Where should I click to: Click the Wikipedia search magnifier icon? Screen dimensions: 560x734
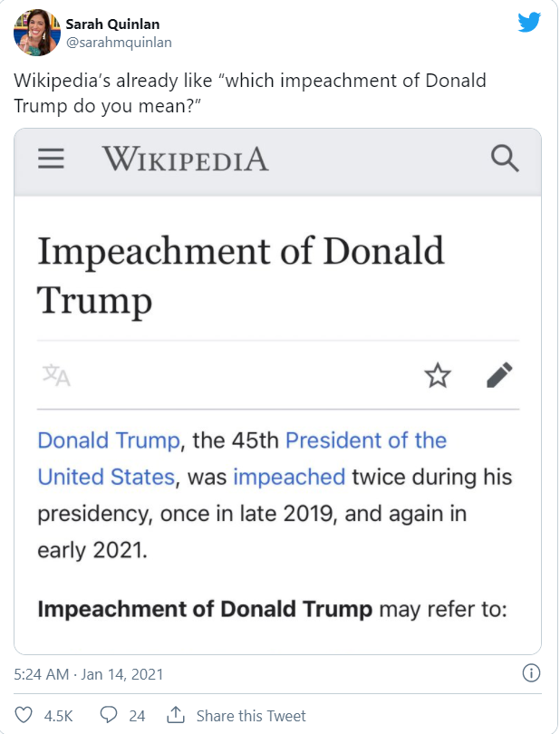click(505, 159)
